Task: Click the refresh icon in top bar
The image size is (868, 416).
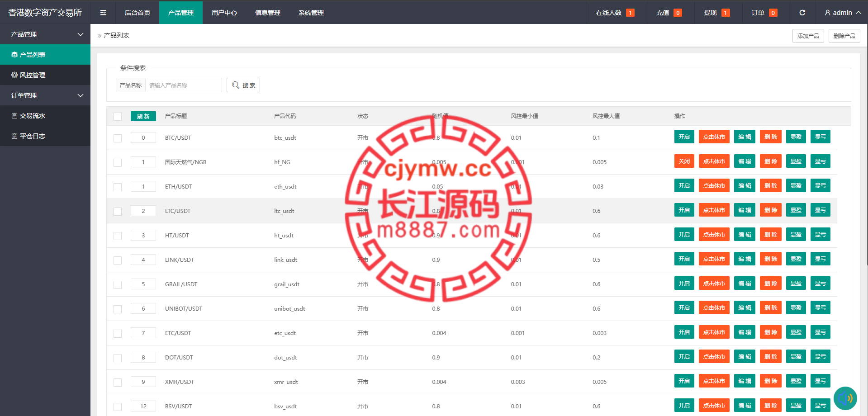Action: point(802,13)
